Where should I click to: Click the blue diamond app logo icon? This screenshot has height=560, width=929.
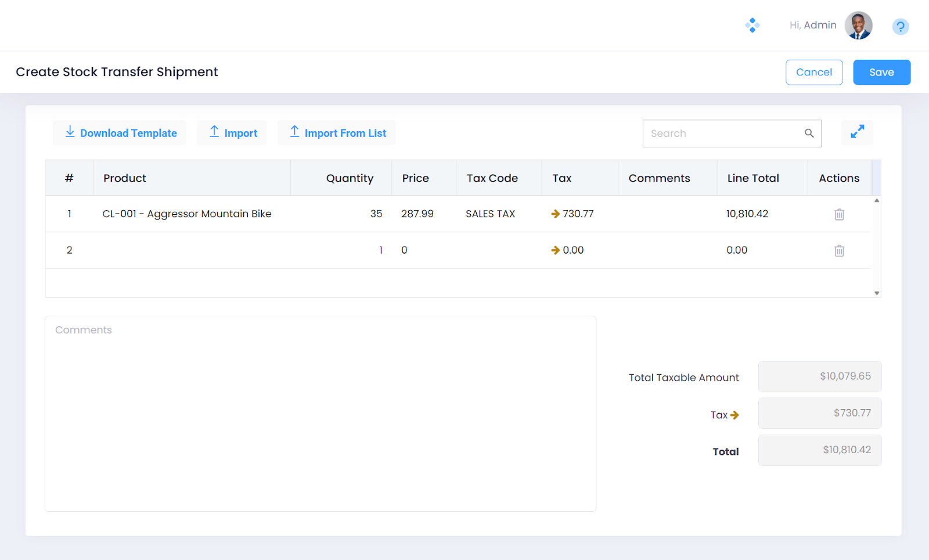[752, 26]
